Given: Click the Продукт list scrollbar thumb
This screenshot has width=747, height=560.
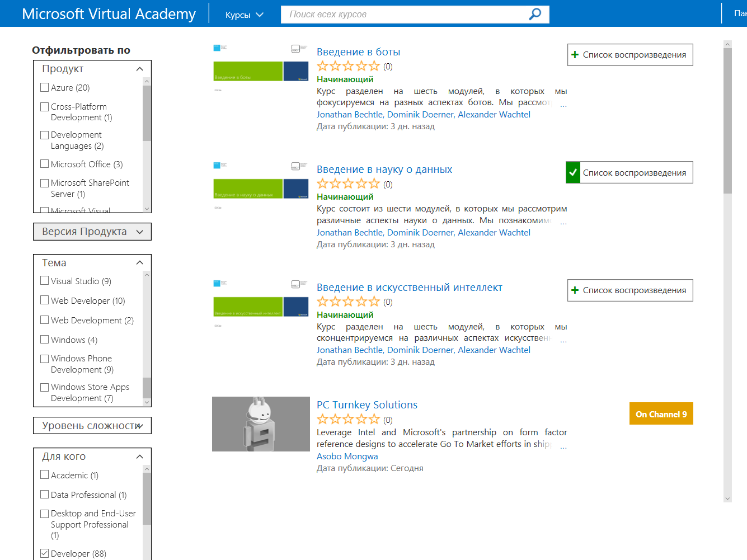Looking at the screenshot, I should [x=147, y=113].
